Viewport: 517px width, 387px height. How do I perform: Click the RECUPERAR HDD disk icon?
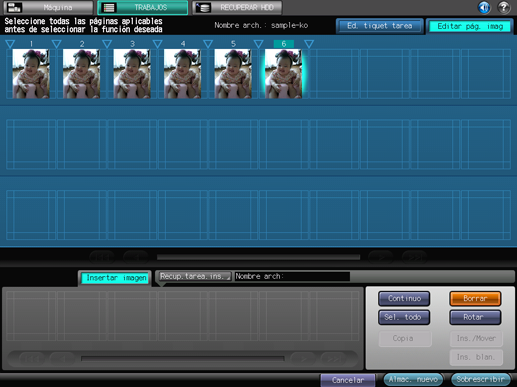point(203,7)
